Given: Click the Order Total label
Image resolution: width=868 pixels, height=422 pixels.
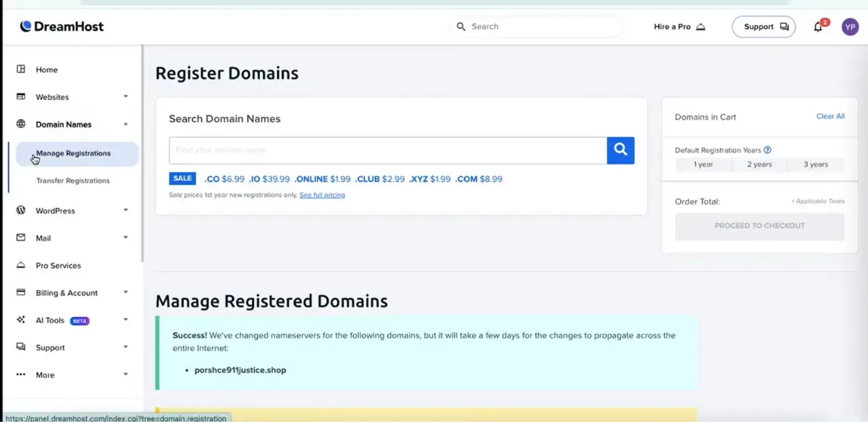Looking at the screenshot, I should tap(697, 202).
